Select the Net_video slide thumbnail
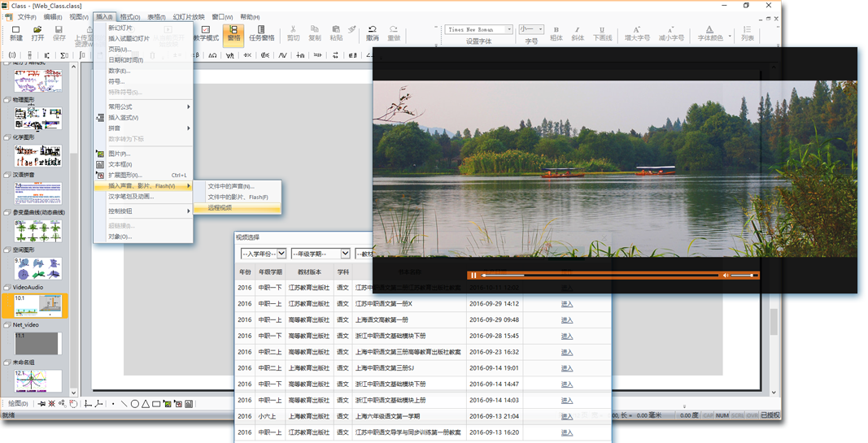This screenshot has height=443, width=868. click(37, 343)
